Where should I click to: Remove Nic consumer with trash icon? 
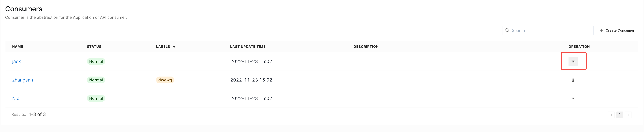click(573, 98)
